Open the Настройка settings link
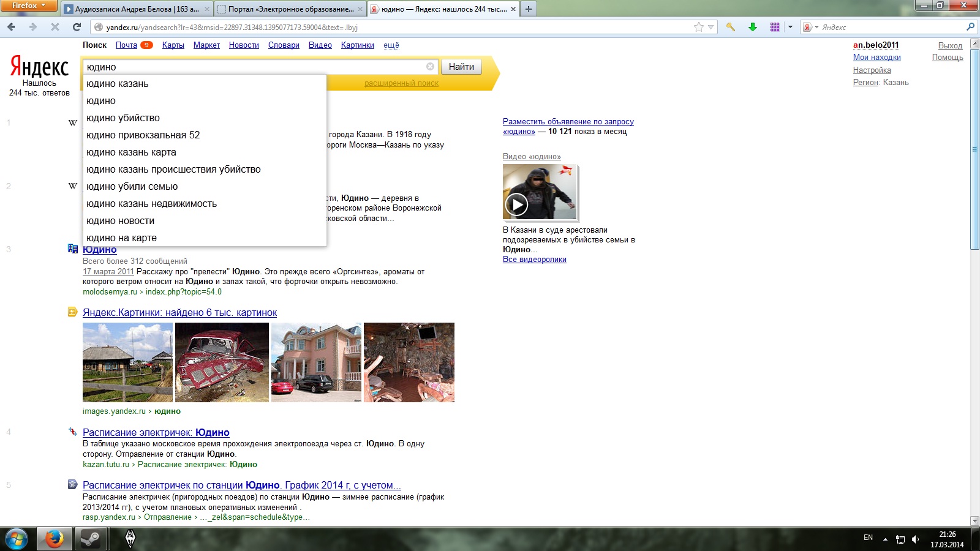This screenshot has width=980, height=551. pos(872,70)
